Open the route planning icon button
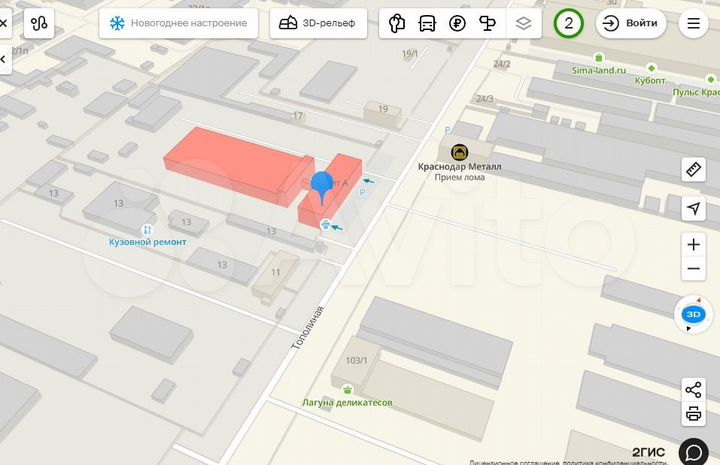The image size is (720, 465). tap(39, 23)
